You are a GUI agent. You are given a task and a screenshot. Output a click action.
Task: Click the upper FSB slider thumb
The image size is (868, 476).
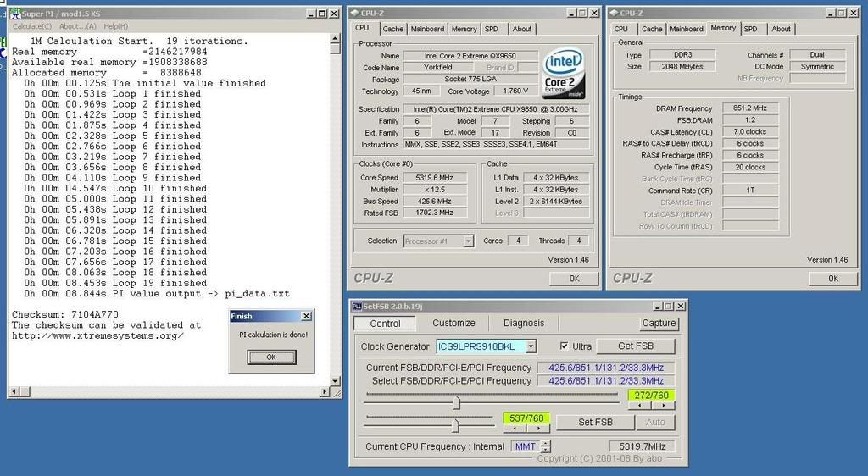[456, 402]
